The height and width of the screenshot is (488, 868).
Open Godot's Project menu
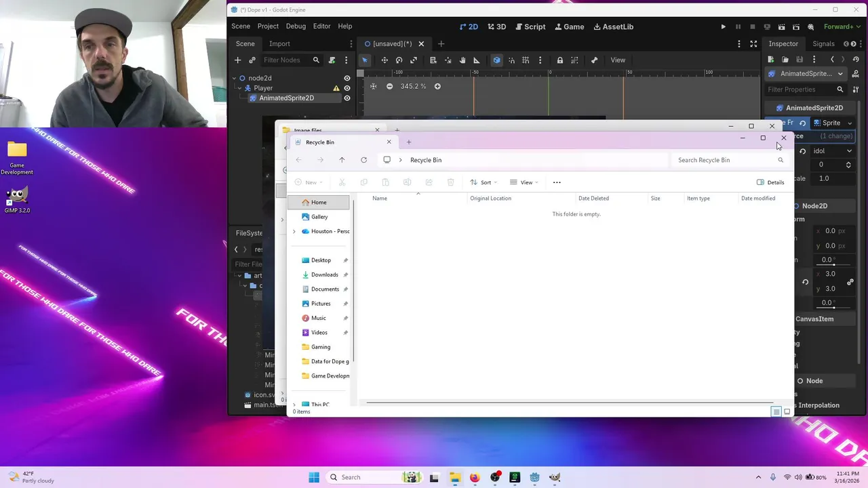tap(268, 26)
